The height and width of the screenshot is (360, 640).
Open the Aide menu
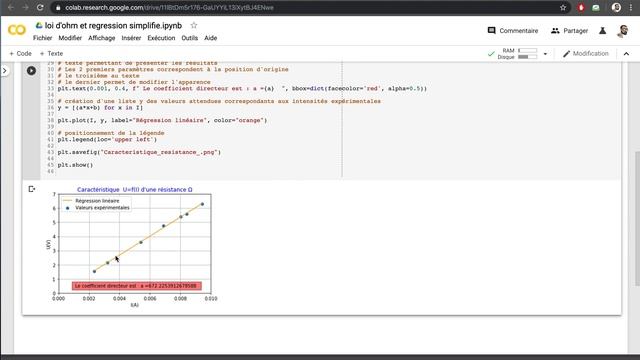pyautogui.click(x=211, y=38)
